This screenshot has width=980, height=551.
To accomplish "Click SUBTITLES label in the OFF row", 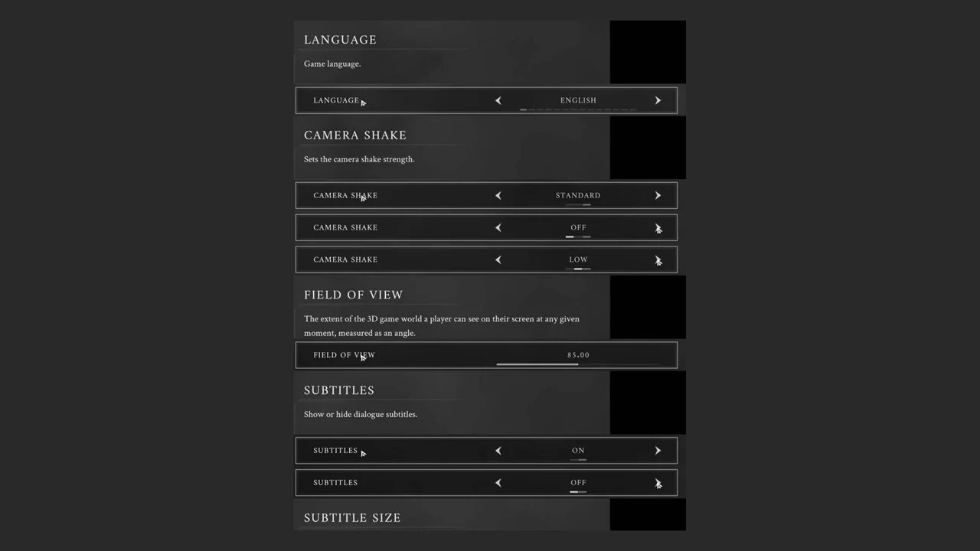I will (x=335, y=483).
